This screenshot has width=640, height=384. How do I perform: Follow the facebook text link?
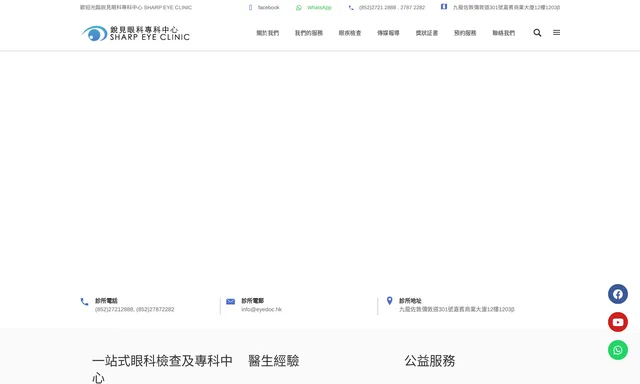coord(269,7)
